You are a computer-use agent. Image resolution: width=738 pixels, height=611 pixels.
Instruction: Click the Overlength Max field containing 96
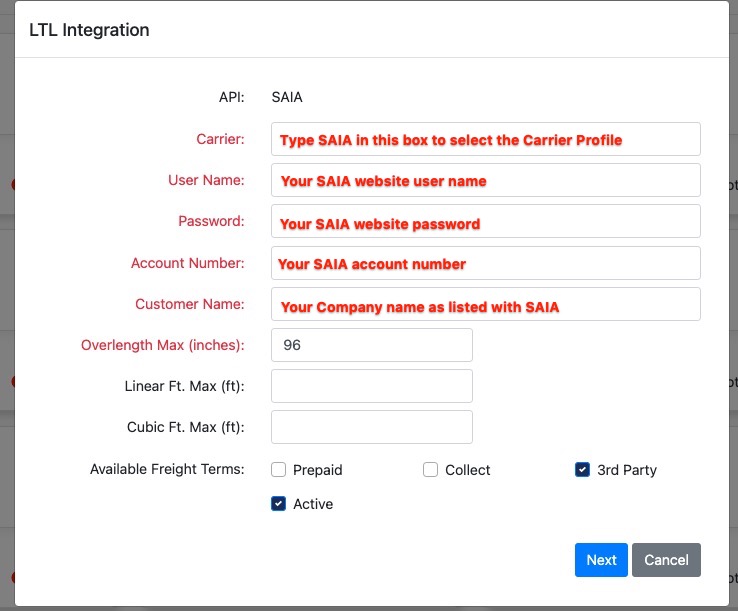pyautogui.click(x=371, y=345)
